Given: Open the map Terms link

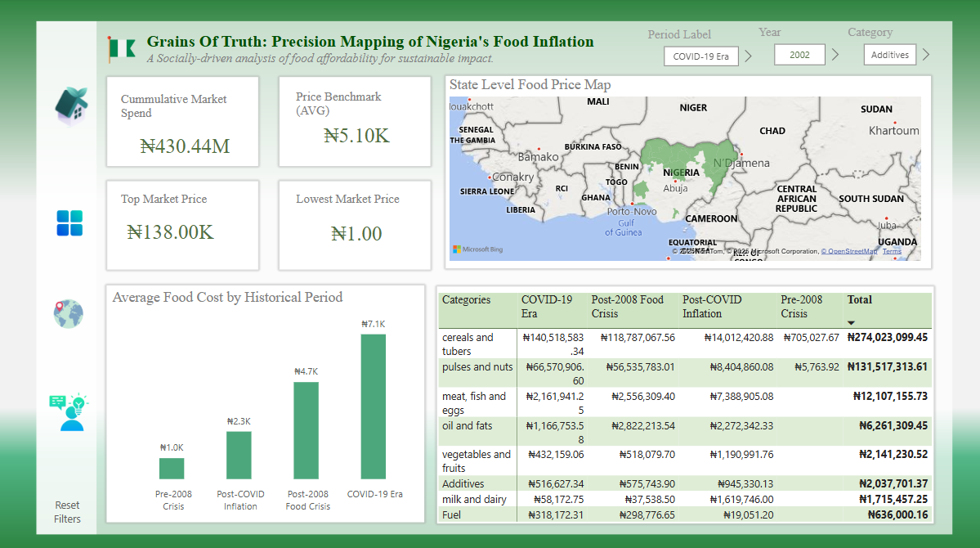Looking at the screenshot, I should pos(892,251).
